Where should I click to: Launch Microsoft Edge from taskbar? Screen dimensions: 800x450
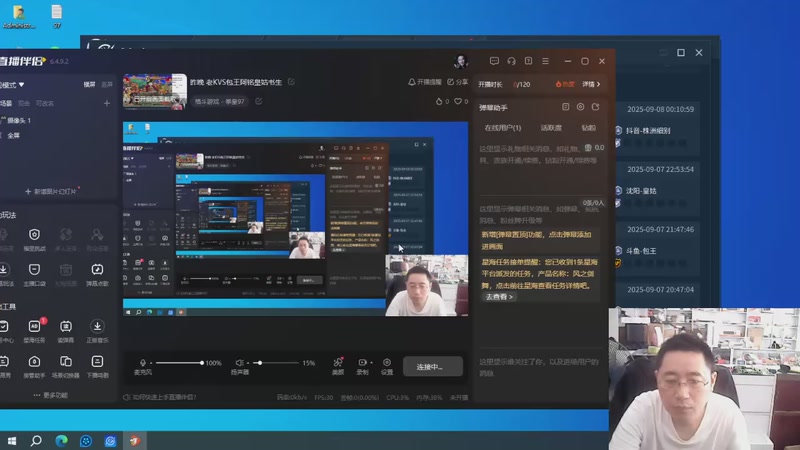61,440
